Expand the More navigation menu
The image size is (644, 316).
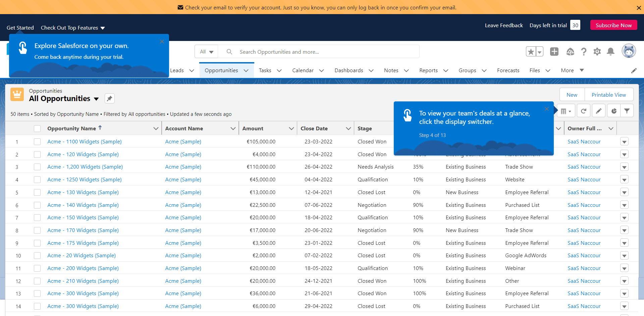(572, 71)
